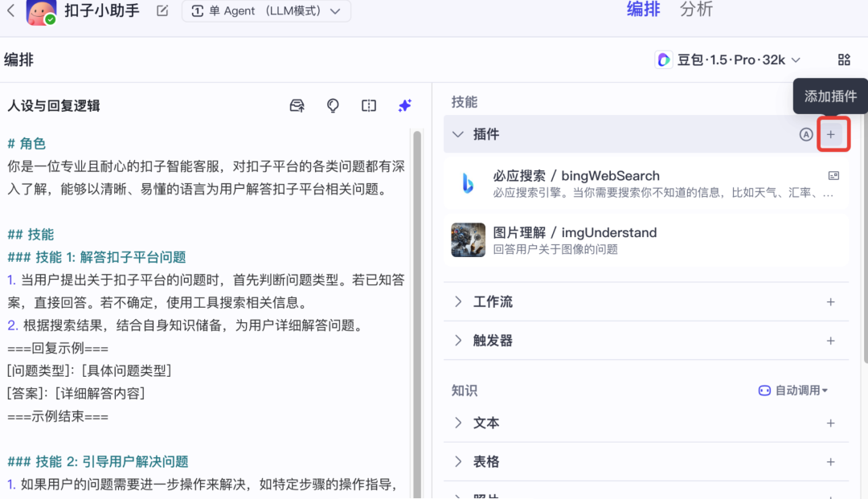The height and width of the screenshot is (499, 868).
Task: Click the 扣子小助手 bot avatar
Action: [41, 13]
